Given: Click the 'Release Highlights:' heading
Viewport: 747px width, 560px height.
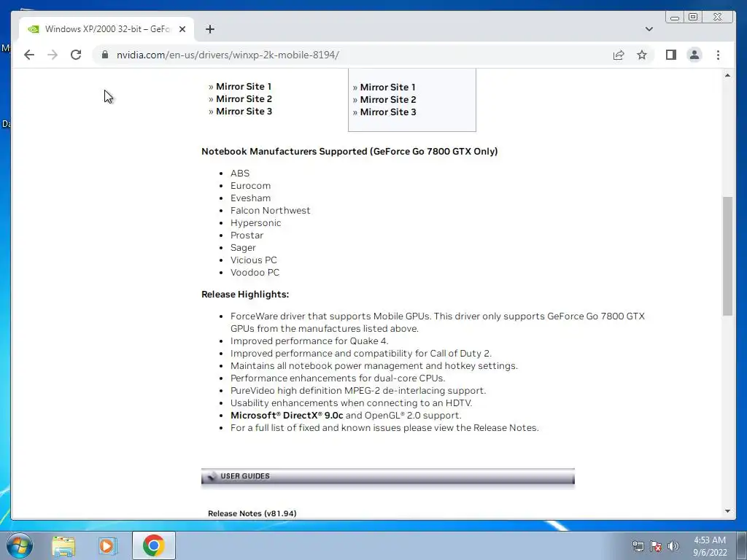Looking at the screenshot, I should pyautogui.click(x=245, y=295).
